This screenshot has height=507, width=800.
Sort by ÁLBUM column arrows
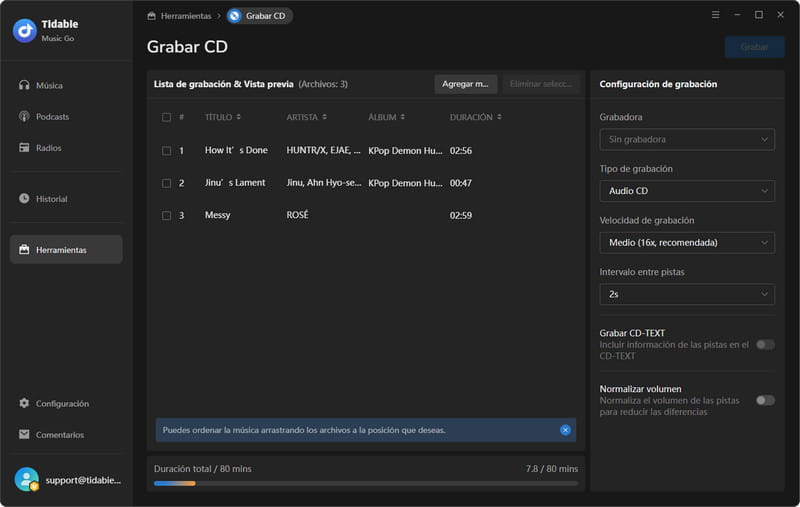[x=403, y=117]
